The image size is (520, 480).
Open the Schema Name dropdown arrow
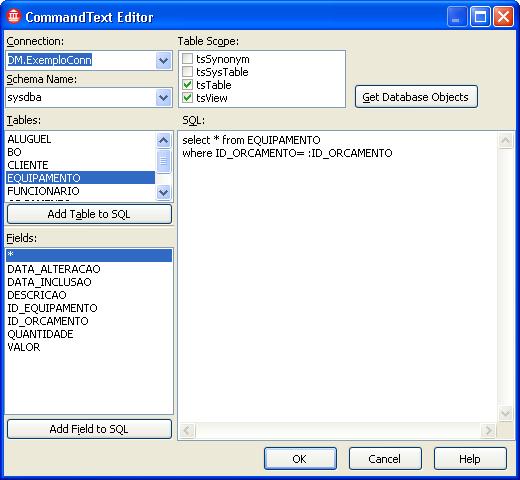[163, 98]
